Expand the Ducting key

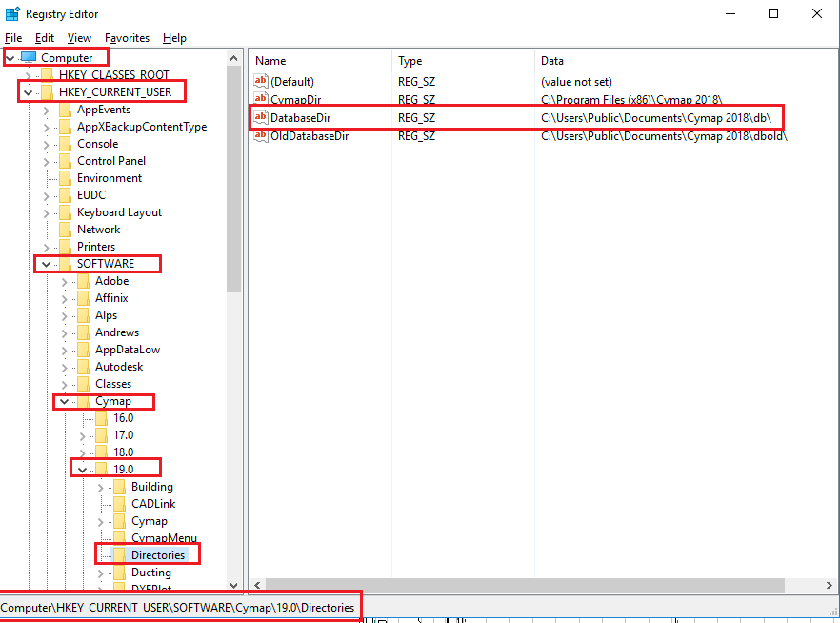coord(101,573)
